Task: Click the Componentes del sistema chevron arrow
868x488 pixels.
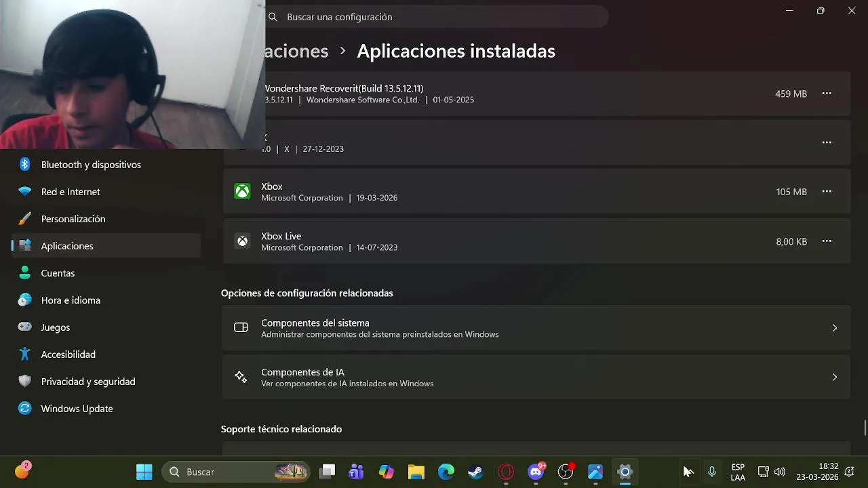Action: click(x=834, y=328)
